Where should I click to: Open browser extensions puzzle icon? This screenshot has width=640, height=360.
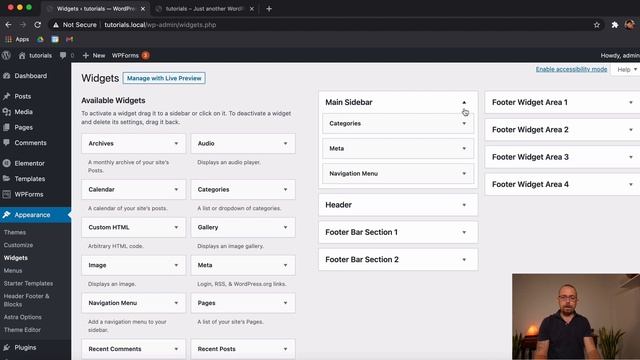click(x=615, y=25)
